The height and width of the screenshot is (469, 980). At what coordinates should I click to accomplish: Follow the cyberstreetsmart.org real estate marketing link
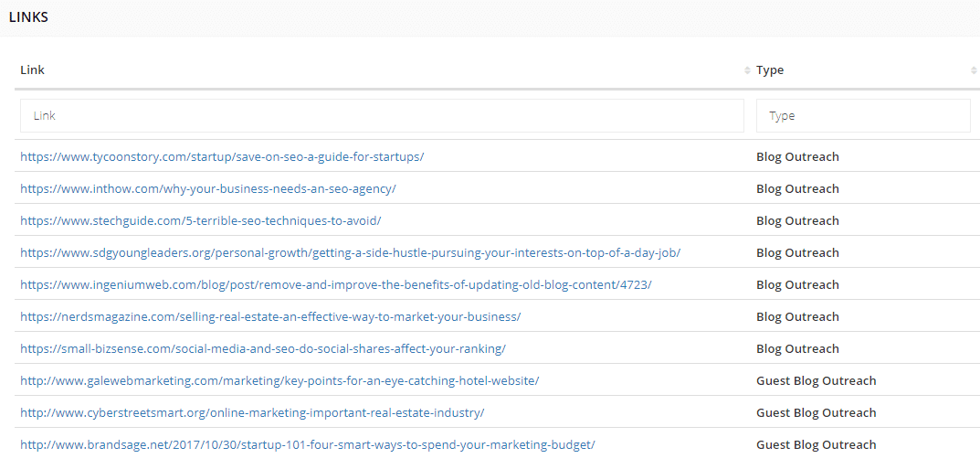coord(252,412)
